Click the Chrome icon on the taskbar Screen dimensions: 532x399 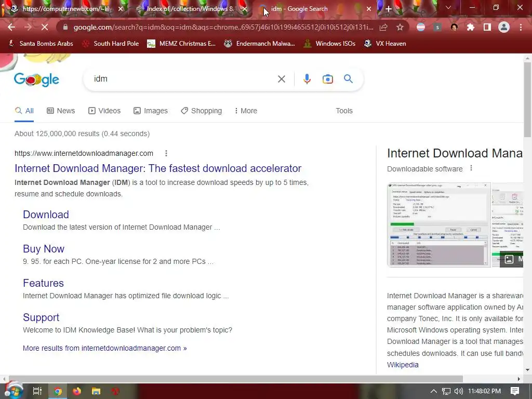58,391
